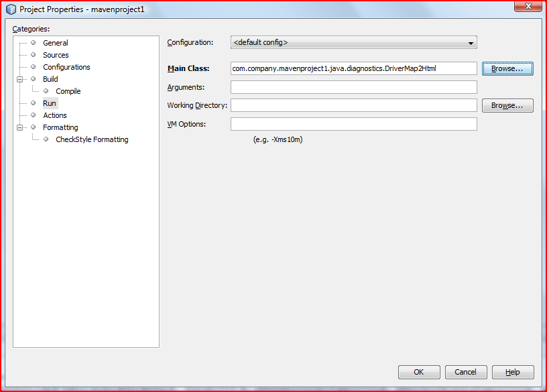Open CheckStyle Formatting settings
Image resolution: width=547 pixels, height=392 pixels.
[92, 139]
